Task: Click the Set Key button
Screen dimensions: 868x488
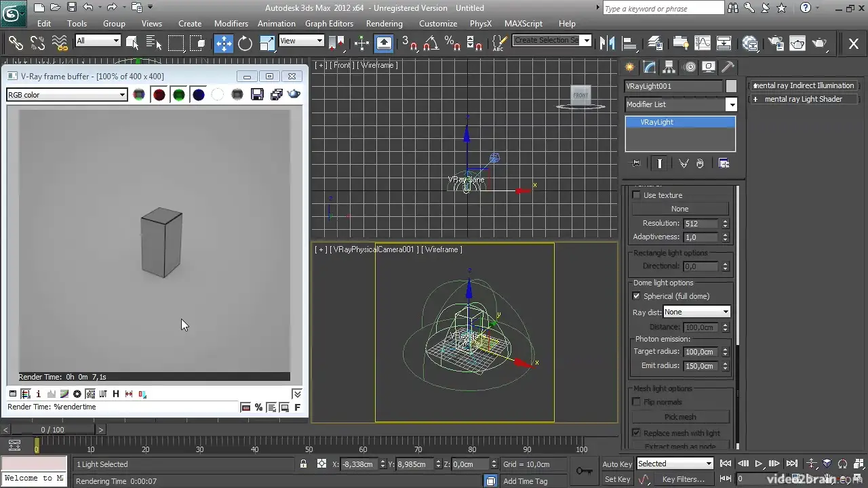Action: (617, 479)
